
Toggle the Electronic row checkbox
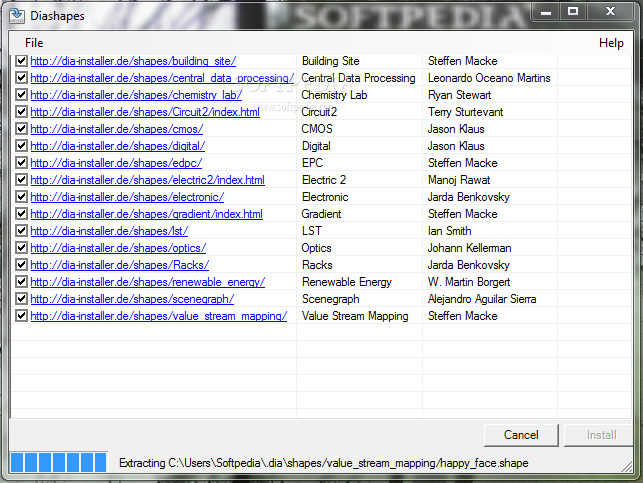(21, 197)
